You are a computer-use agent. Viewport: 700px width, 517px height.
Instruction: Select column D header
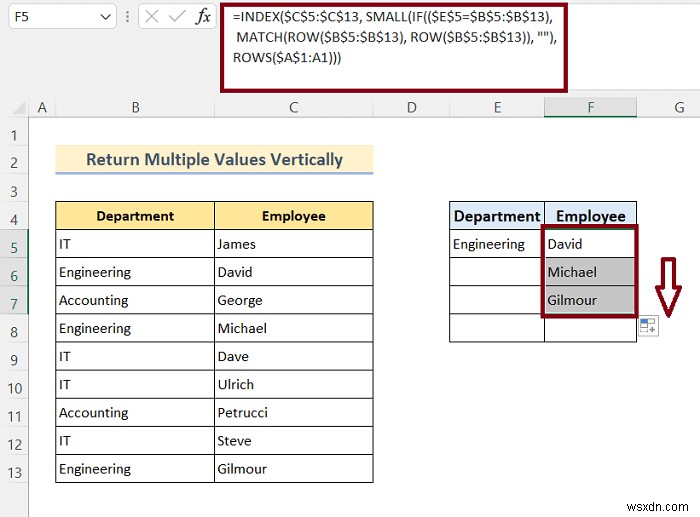412,108
